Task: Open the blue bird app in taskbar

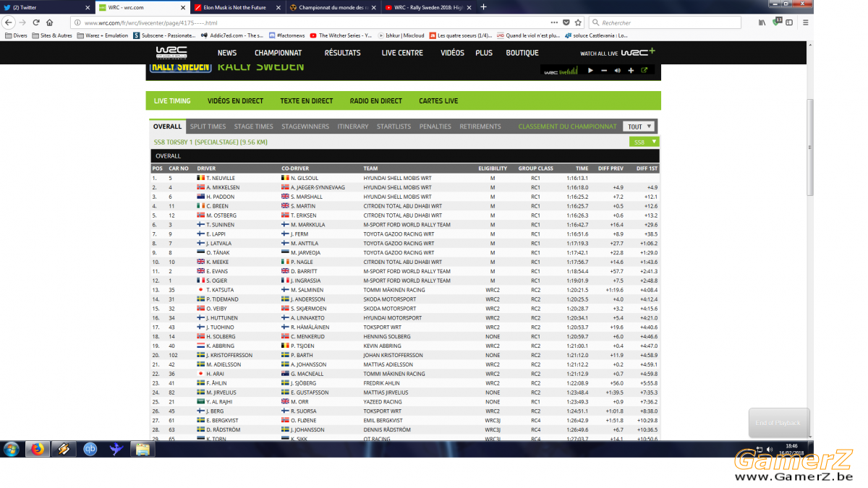Action: click(116, 449)
